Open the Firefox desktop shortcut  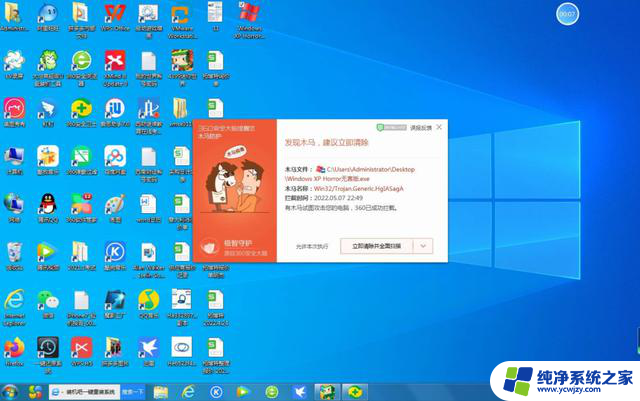tap(14, 351)
